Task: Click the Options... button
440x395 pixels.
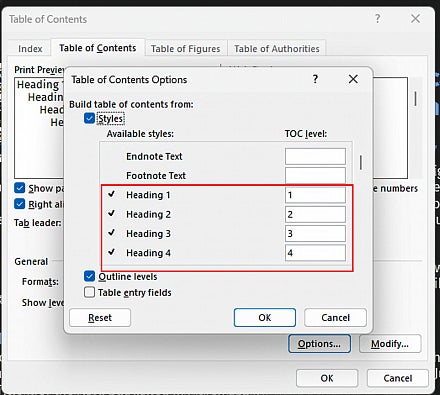Action: point(319,343)
